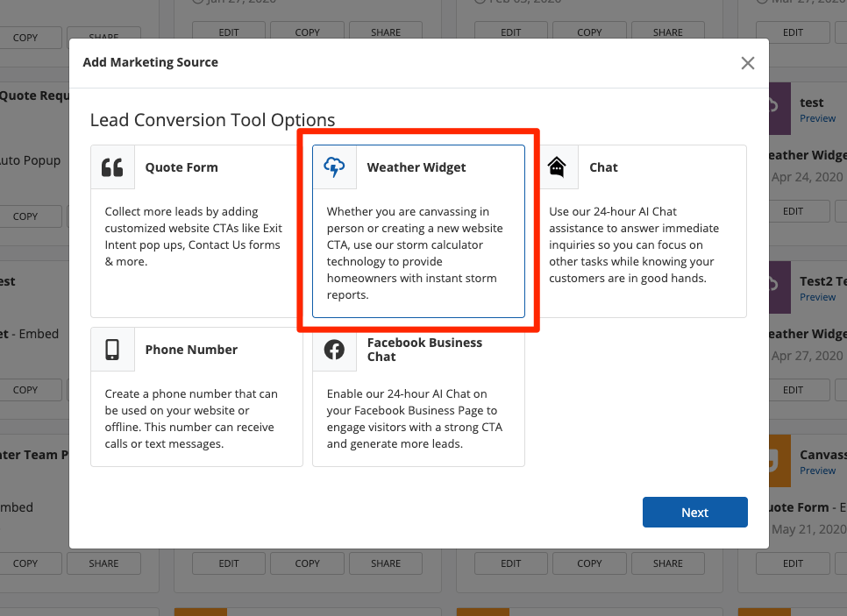Click the top-left COPY button
847x616 pixels.
25,38
